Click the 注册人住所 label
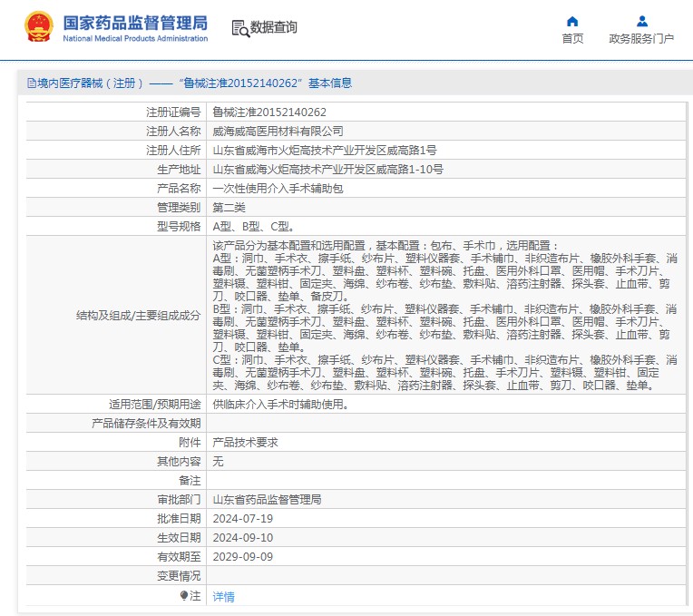The height and width of the screenshot is (616, 693). click(173, 151)
